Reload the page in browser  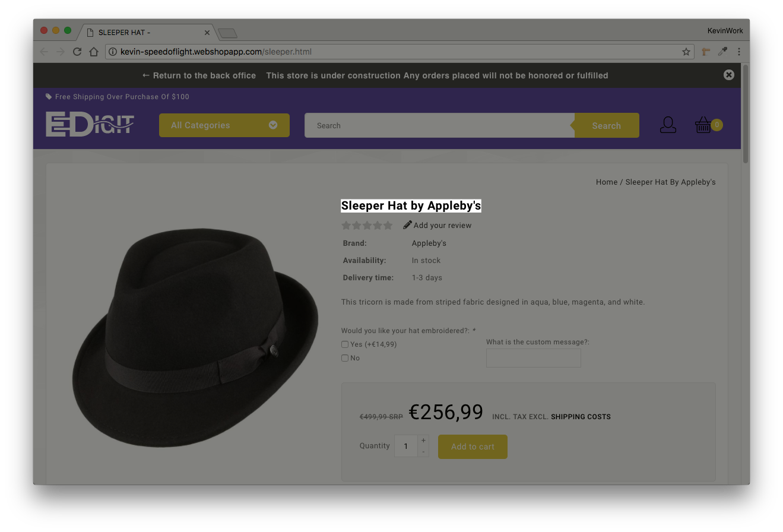pos(77,52)
